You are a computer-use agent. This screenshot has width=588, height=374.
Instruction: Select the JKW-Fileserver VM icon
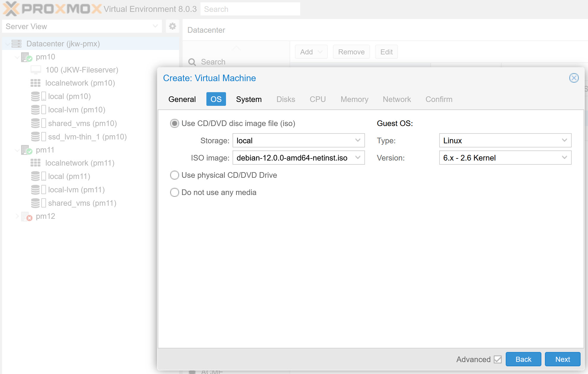36,70
